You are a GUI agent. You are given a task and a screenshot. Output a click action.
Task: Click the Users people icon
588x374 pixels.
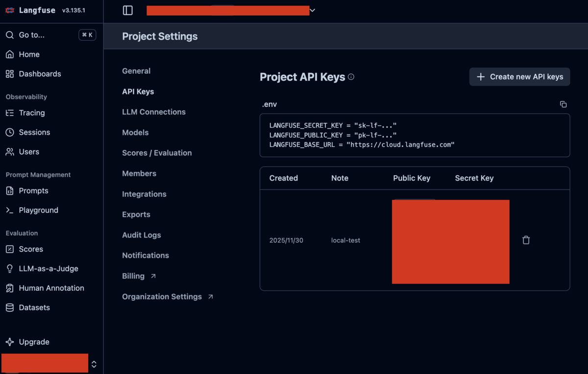(x=10, y=152)
